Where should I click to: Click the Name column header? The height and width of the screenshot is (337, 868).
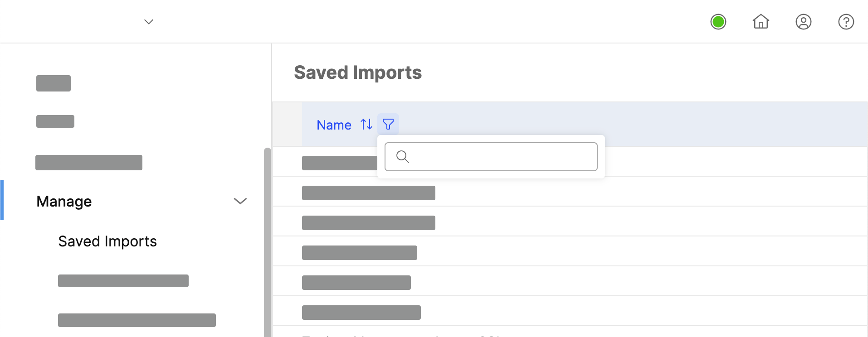[x=334, y=125]
